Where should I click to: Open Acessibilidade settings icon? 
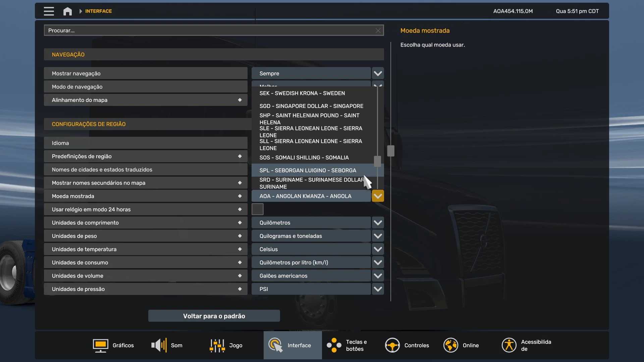click(509, 345)
